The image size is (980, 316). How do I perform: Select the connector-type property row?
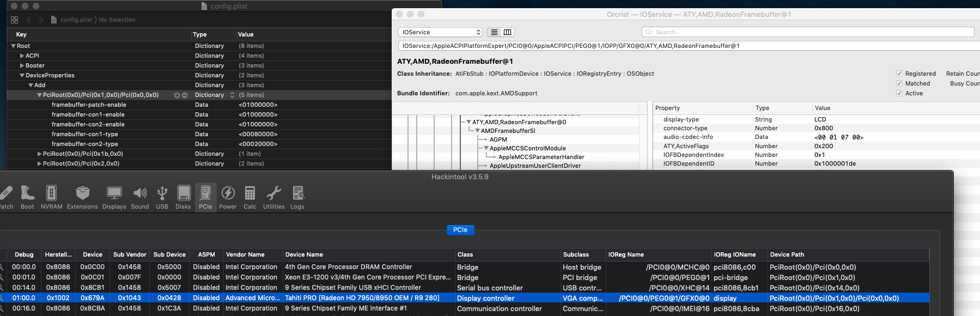816,128
